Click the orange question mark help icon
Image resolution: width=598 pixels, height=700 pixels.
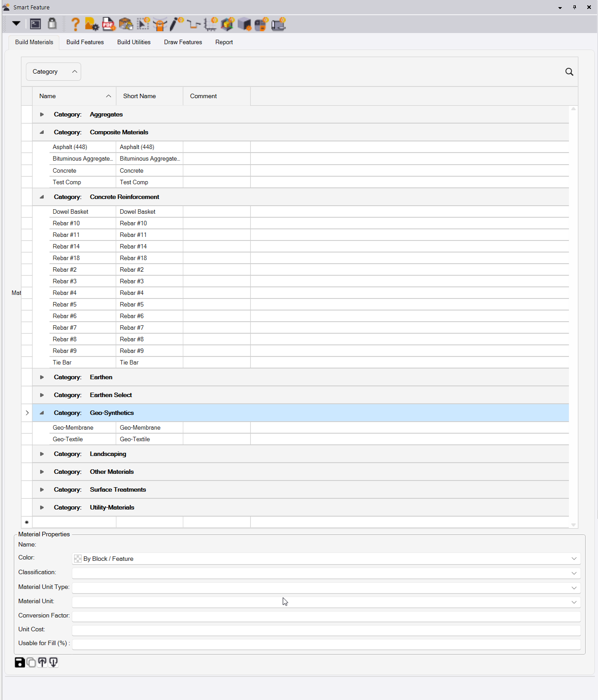tap(75, 24)
